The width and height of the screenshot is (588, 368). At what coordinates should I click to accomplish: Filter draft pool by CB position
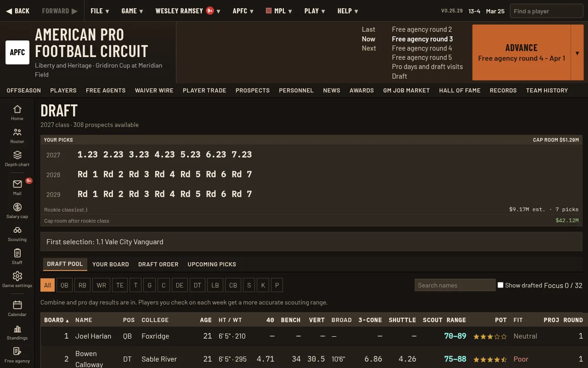[233, 285]
